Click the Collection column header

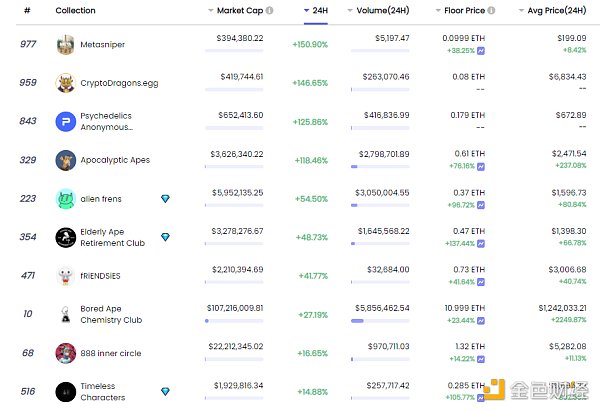[x=75, y=11]
